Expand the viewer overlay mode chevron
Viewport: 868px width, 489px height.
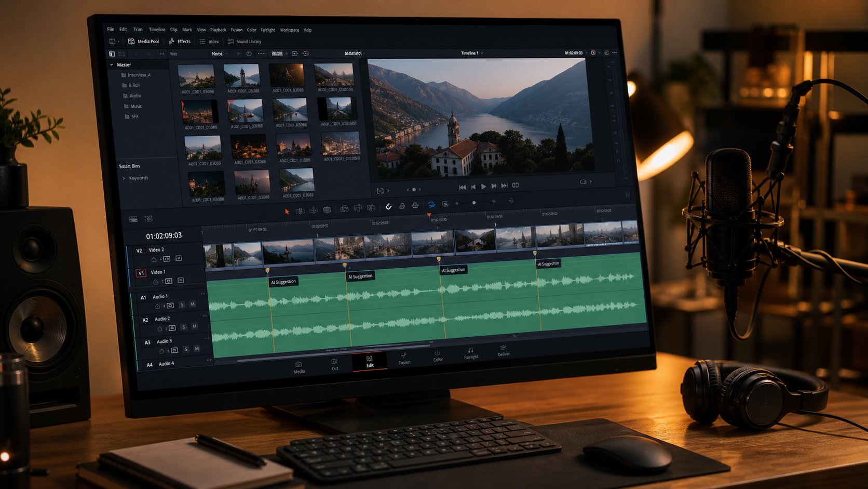[388, 191]
